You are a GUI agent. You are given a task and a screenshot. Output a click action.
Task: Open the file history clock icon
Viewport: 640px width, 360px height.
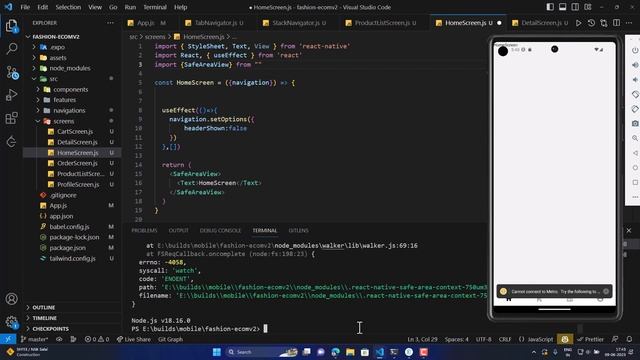591,23
